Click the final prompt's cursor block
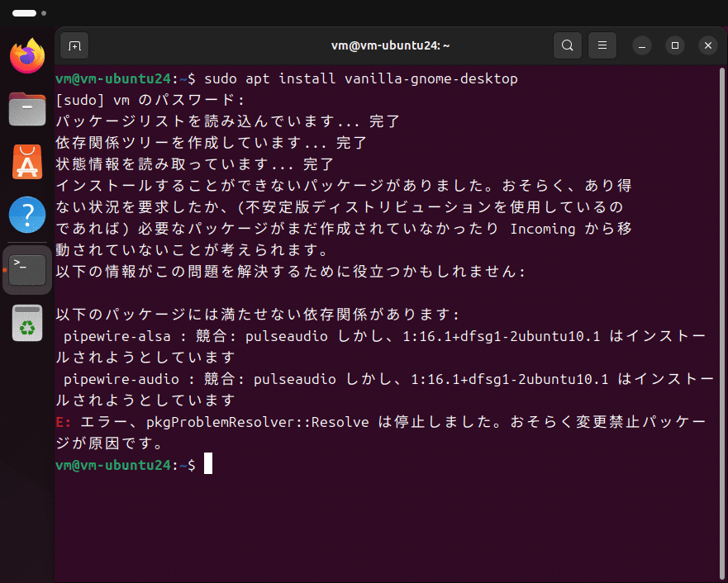This screenshot has height=583, width=728. pyautogui.click(x=208, y=464)
